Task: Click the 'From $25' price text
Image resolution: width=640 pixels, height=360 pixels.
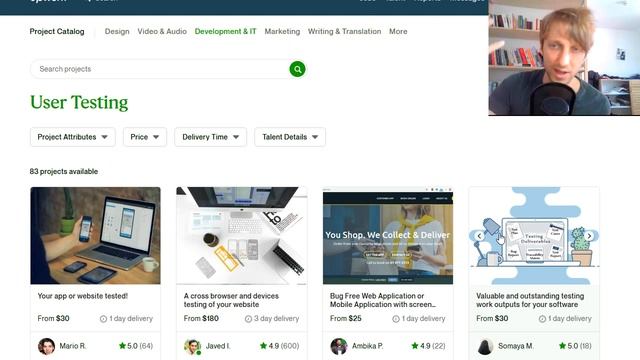Action: coord(346,318)
